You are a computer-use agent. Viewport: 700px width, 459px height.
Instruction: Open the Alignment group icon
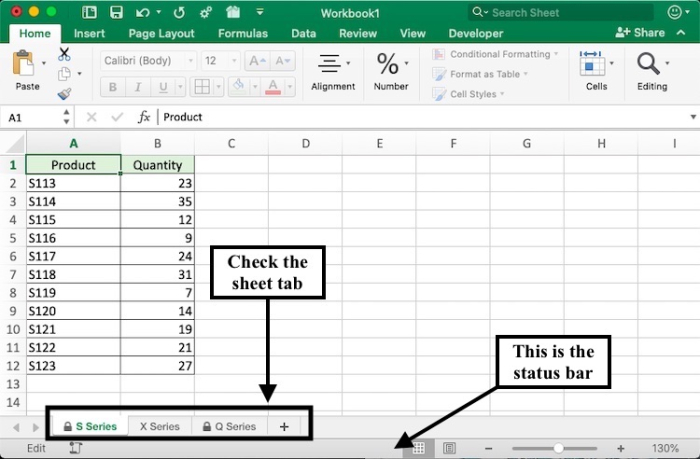click(x=329, y=63)
